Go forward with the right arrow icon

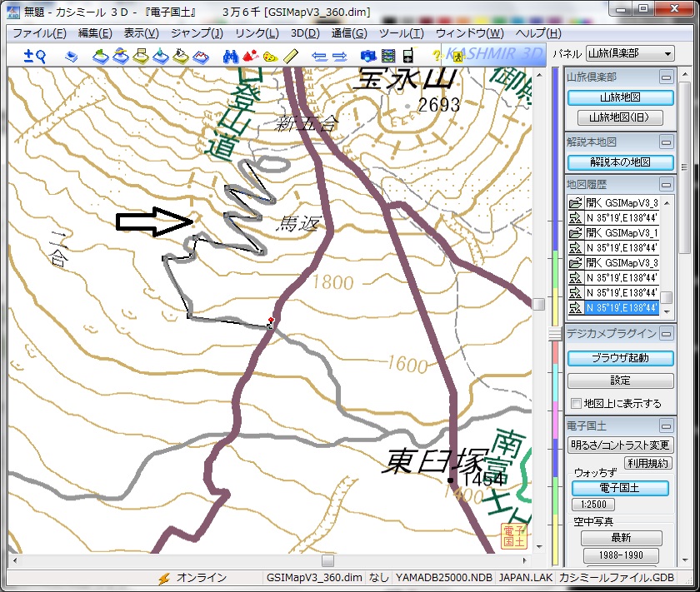pos(340,57)
